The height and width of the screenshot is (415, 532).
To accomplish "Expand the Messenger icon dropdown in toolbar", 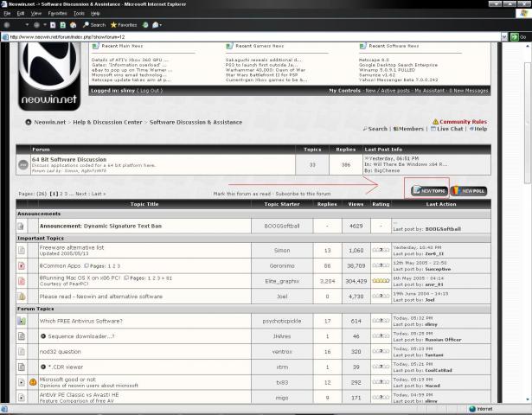I will [x=161, y=25].
